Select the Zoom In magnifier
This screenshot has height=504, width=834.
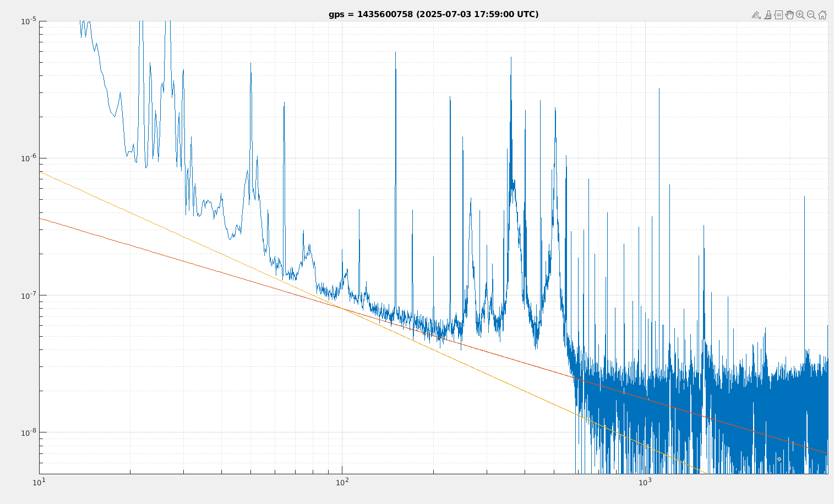click(800, 15)
